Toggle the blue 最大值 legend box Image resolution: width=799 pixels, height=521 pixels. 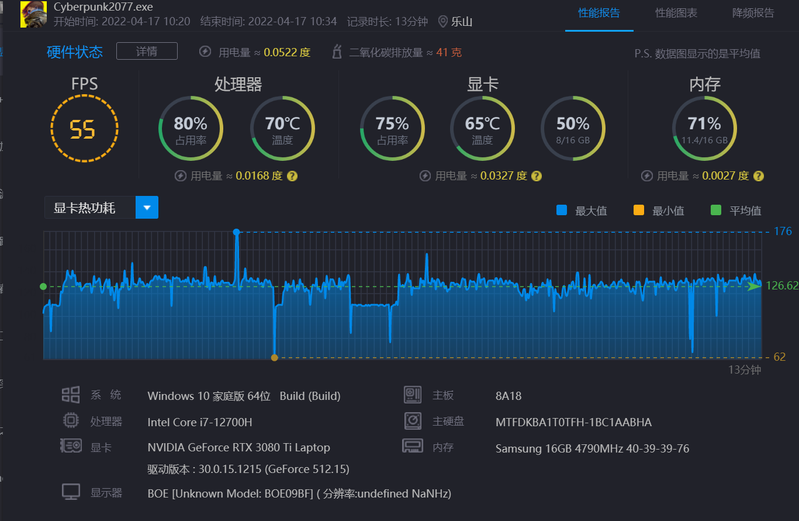(561, 211)
